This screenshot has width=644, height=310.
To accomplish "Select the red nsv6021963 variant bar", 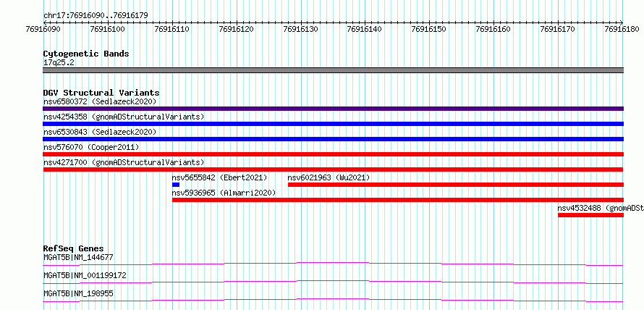I will 456,185.
